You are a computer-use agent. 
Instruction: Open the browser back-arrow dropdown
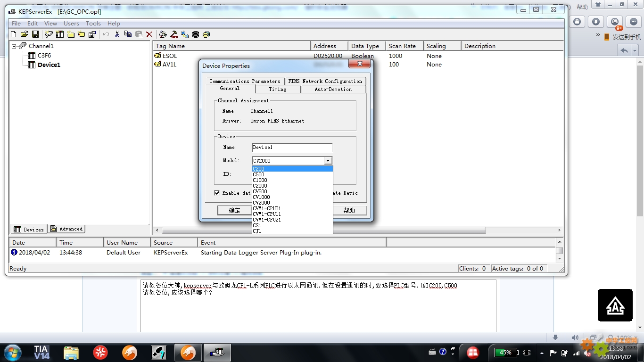[x=635, y=50]
